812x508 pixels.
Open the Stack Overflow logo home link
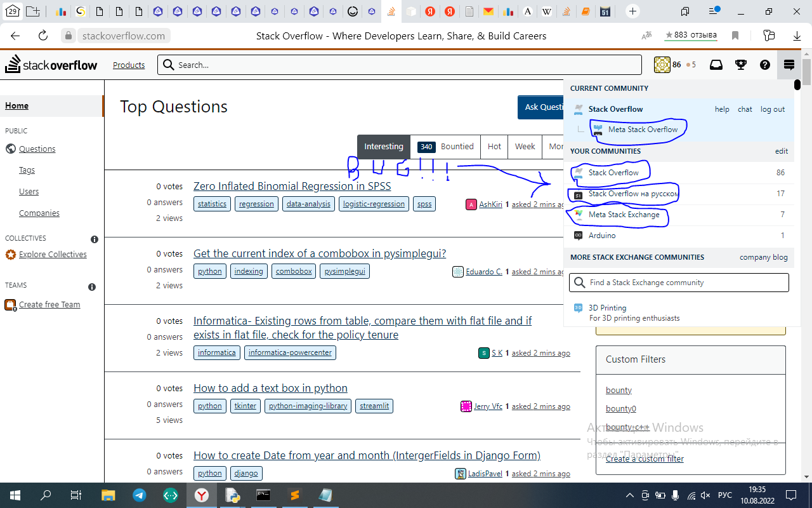pos(51,65)
